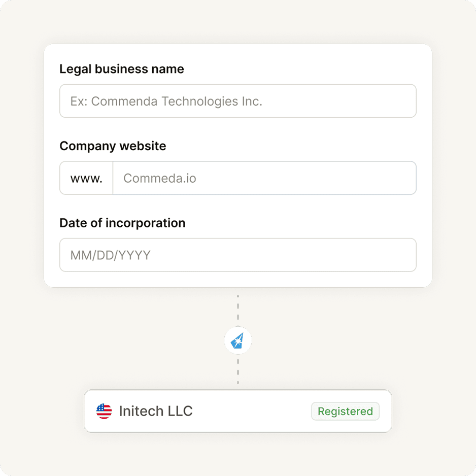Viewport: 476px width, 476px height.
Task: Click dashed connector line below Commenda logo
Action: pos(237,371)
